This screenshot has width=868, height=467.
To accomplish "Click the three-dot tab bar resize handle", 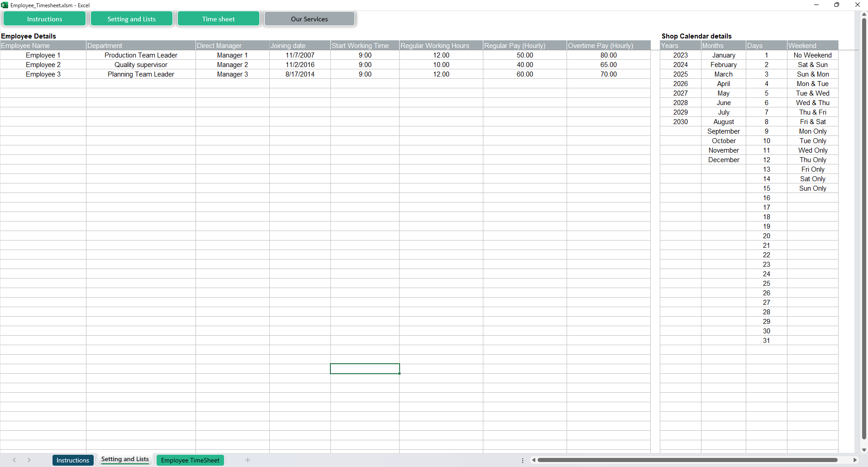I will tap(523, 460).
